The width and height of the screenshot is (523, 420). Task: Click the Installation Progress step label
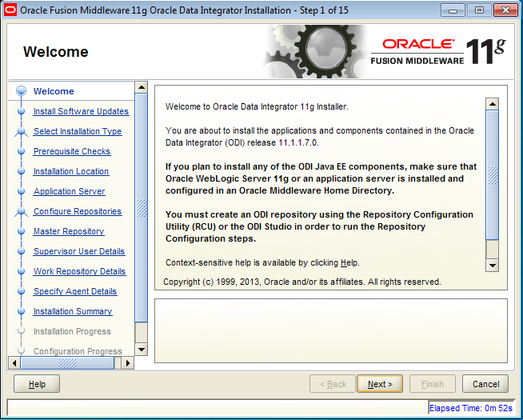(72, 331)
